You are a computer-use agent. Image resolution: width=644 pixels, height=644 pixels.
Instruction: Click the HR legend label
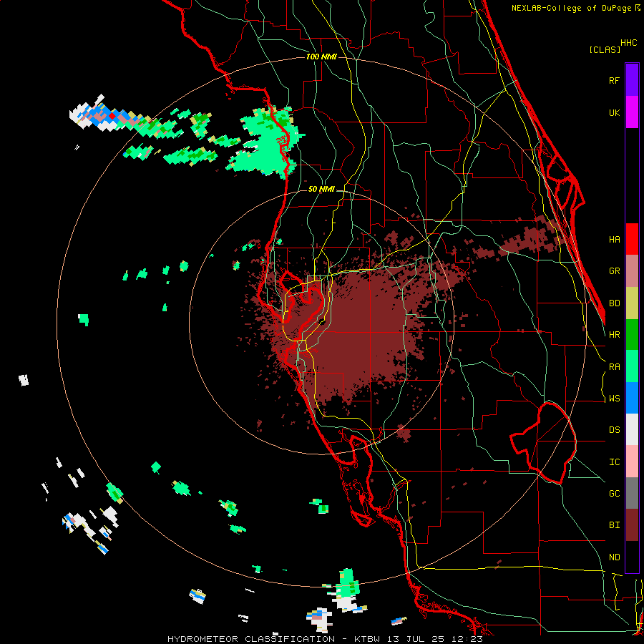615,335
